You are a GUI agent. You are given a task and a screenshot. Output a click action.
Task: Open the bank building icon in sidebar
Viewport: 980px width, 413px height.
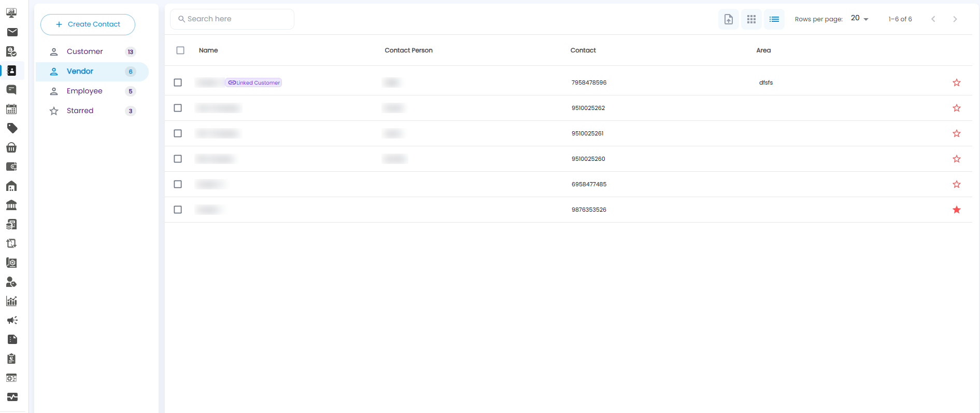(11, 205)
